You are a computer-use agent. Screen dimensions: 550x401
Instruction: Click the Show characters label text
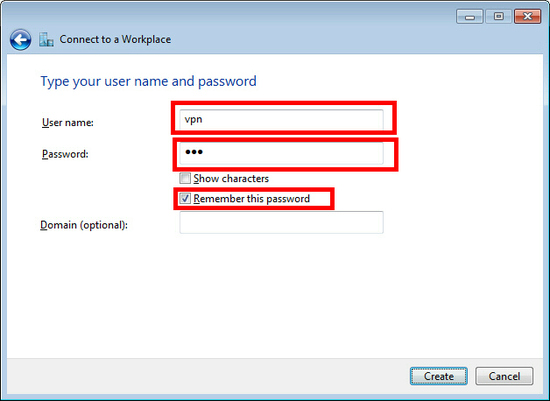(x=231, y=178)
